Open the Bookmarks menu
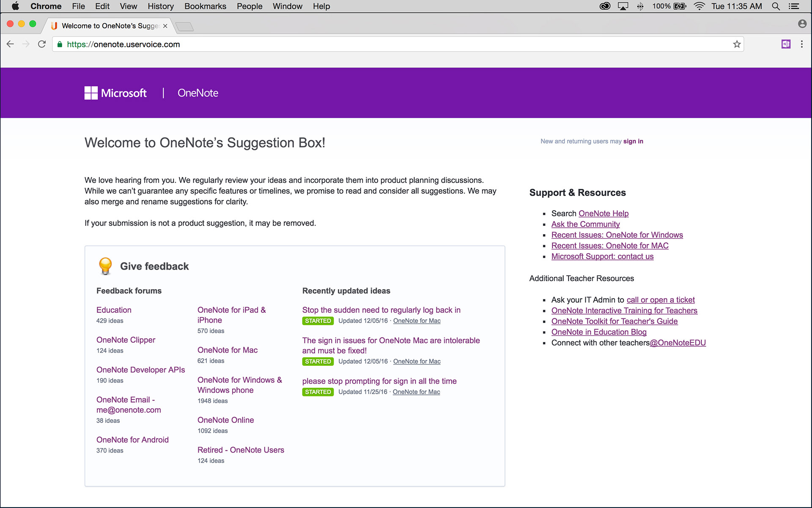The image size is (812, 508). [205, 6]
